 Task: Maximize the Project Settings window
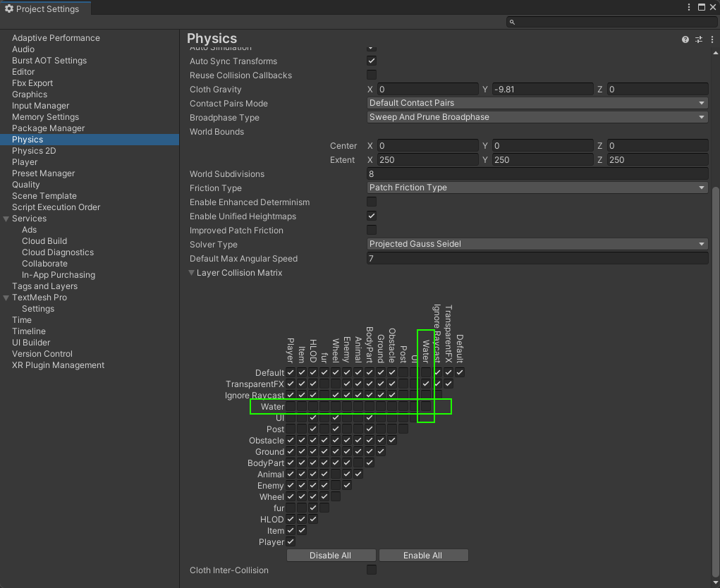pos(701,7)
